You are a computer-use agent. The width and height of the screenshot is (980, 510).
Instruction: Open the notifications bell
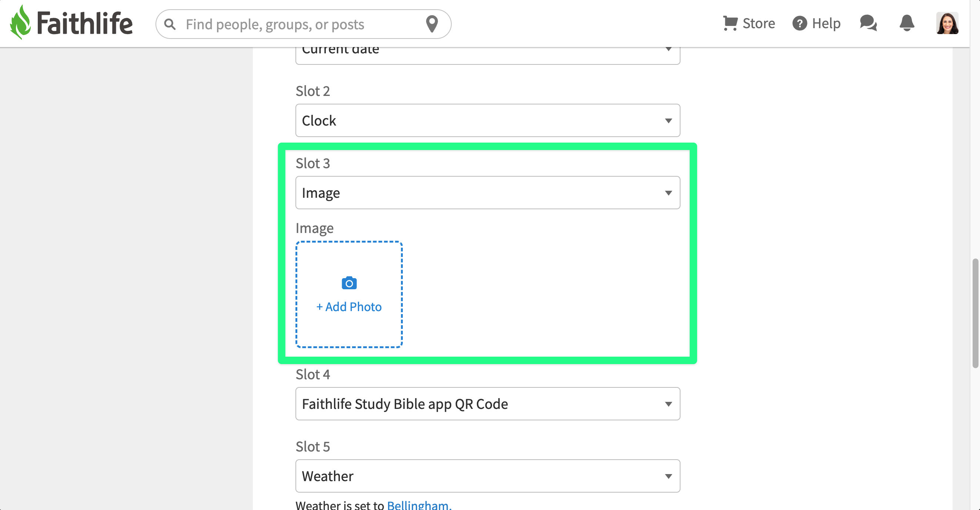point(907,23)
